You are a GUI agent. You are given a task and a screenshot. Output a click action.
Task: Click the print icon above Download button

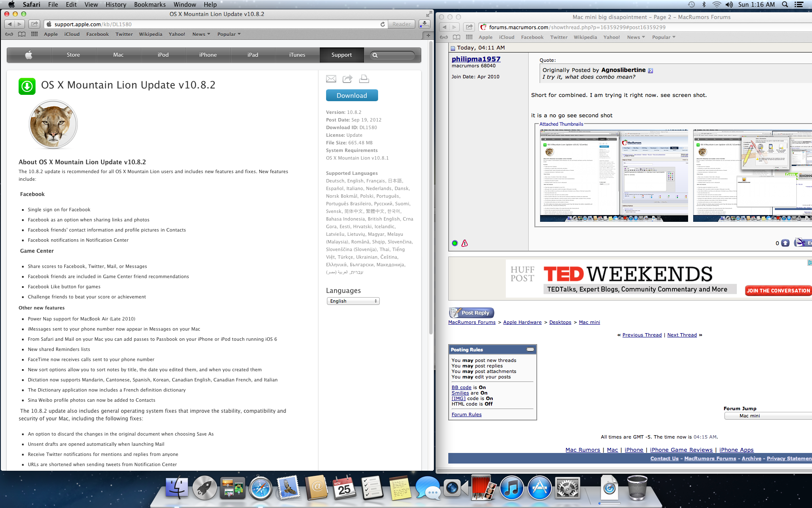pyautogui.click(x=364, y=79)
